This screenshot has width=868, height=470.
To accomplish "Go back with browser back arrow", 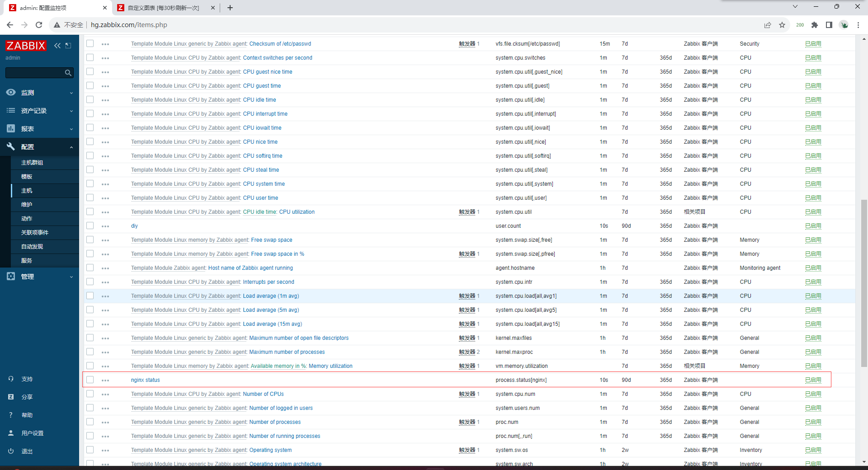I will click(10, 25).
